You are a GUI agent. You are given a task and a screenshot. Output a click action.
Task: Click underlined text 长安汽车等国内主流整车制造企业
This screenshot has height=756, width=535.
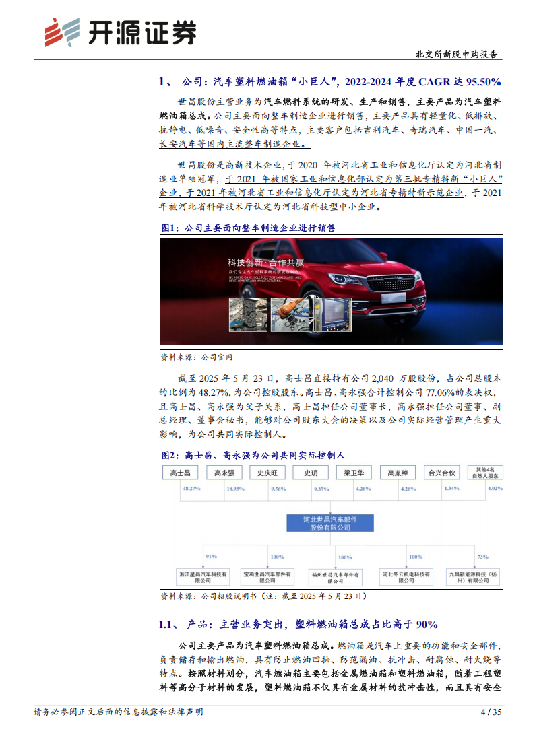[x=234, y=144]
